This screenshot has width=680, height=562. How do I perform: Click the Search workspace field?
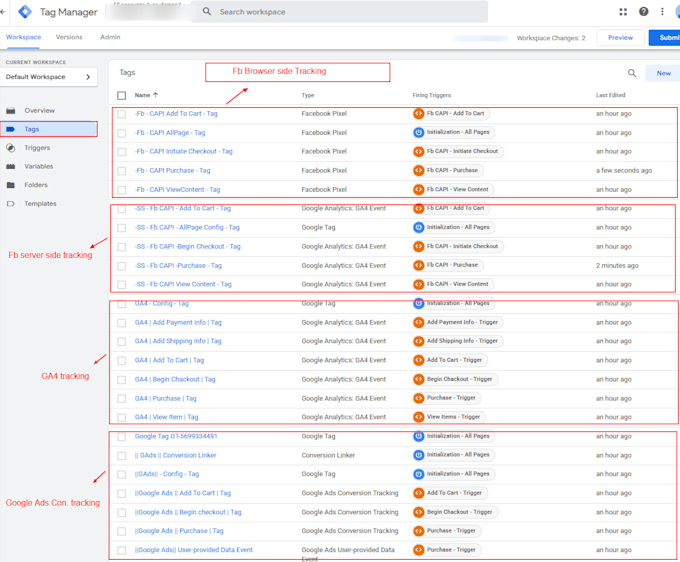point(339,12)
